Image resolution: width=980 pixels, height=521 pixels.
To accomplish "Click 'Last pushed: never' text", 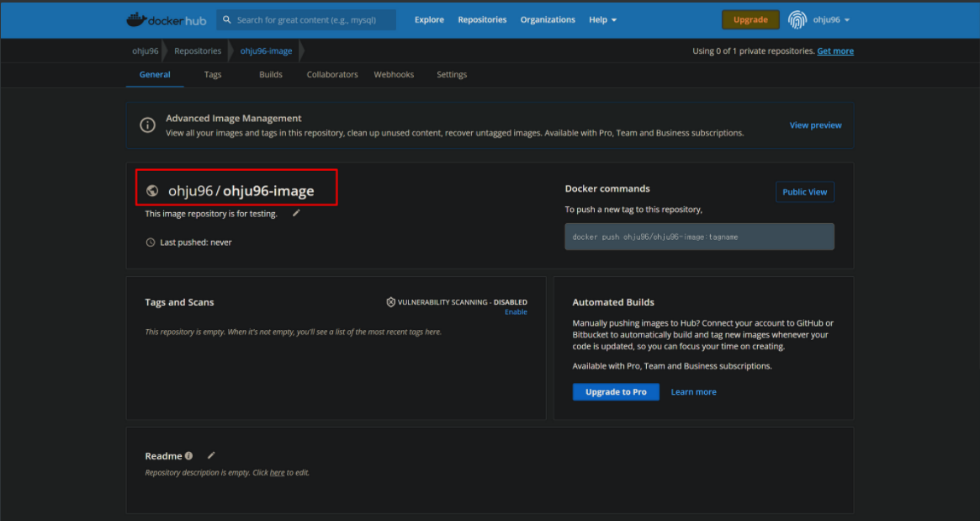I will pos(196,242).
